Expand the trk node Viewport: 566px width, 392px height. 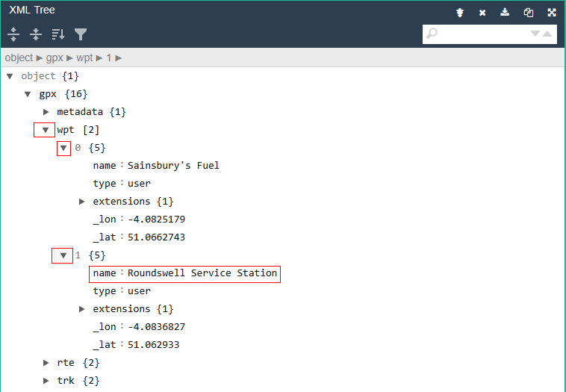tap(46, 381)
